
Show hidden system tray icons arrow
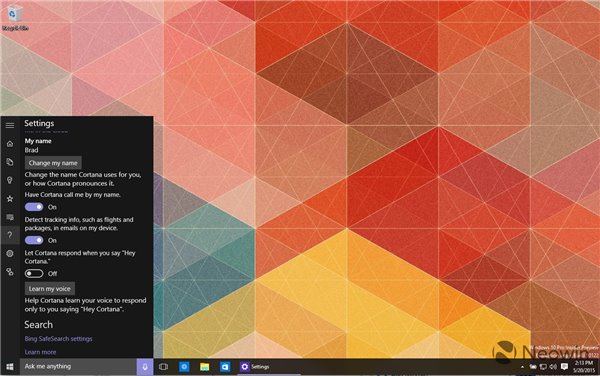(522, 367)
